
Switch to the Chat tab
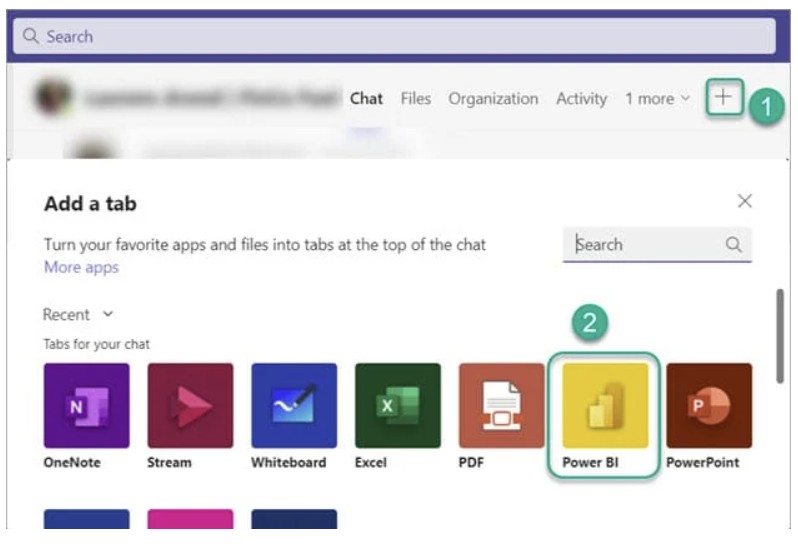click(366, 99)
